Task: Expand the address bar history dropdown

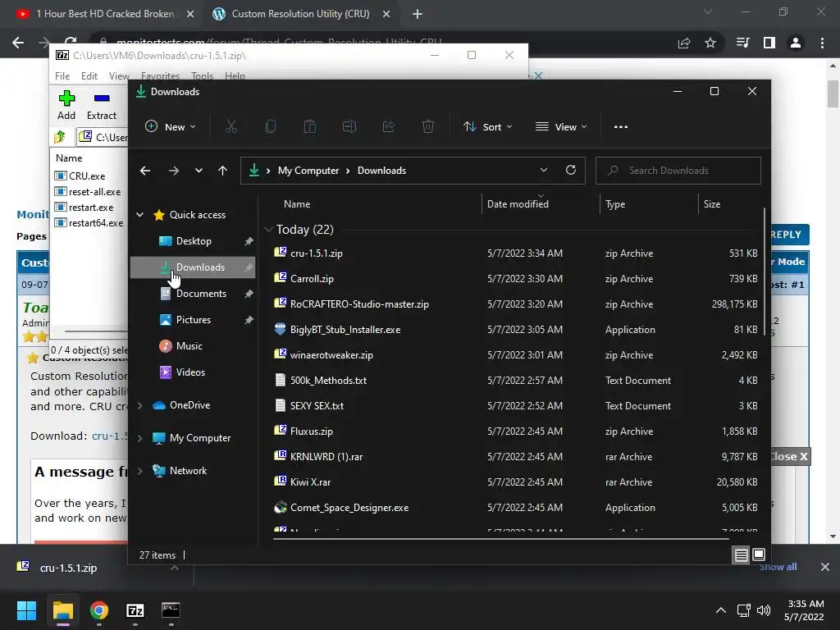Action: point(544,171)
